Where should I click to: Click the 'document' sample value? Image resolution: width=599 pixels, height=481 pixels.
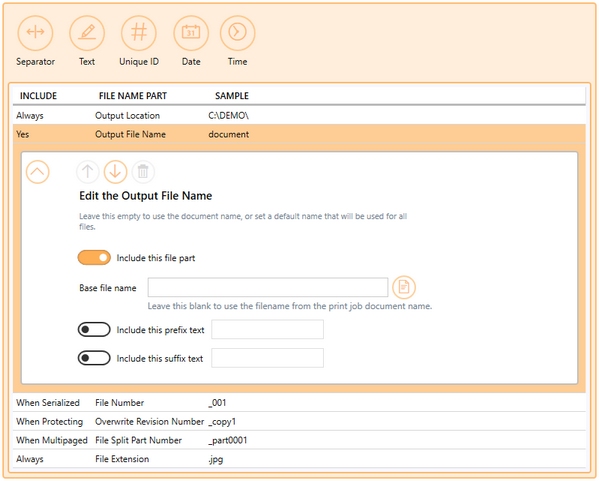click(x=228, y=134)
